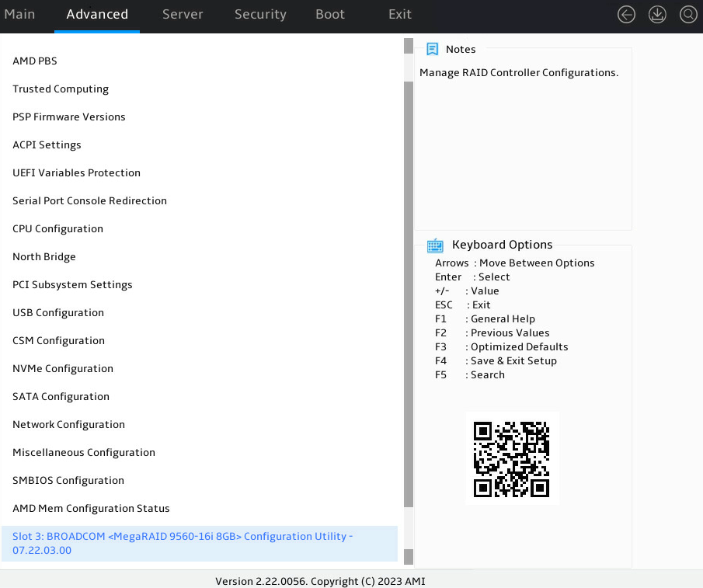The height and width of the screenshot is (588, 703).
Task: Select UEFI Variables Protection
Action: click(77, 173)
